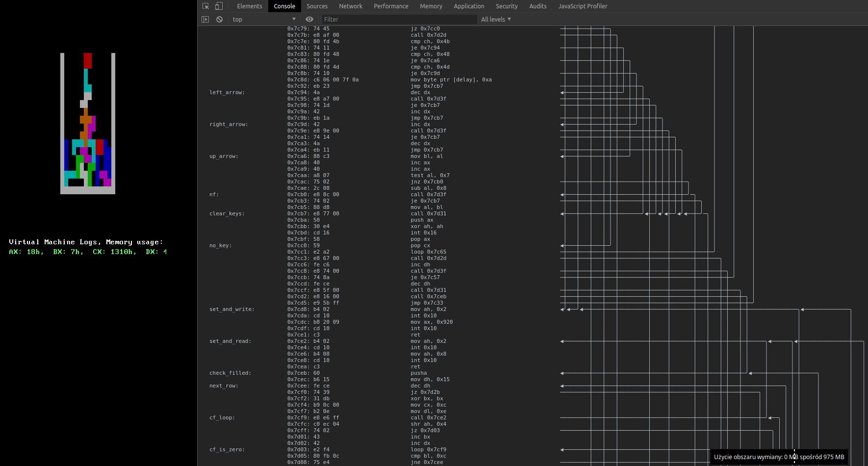The width and height of the screenshot is (868, 466).
Task: Click the 'CX: 1310h,' register value
Action: (x=115, y=252)
